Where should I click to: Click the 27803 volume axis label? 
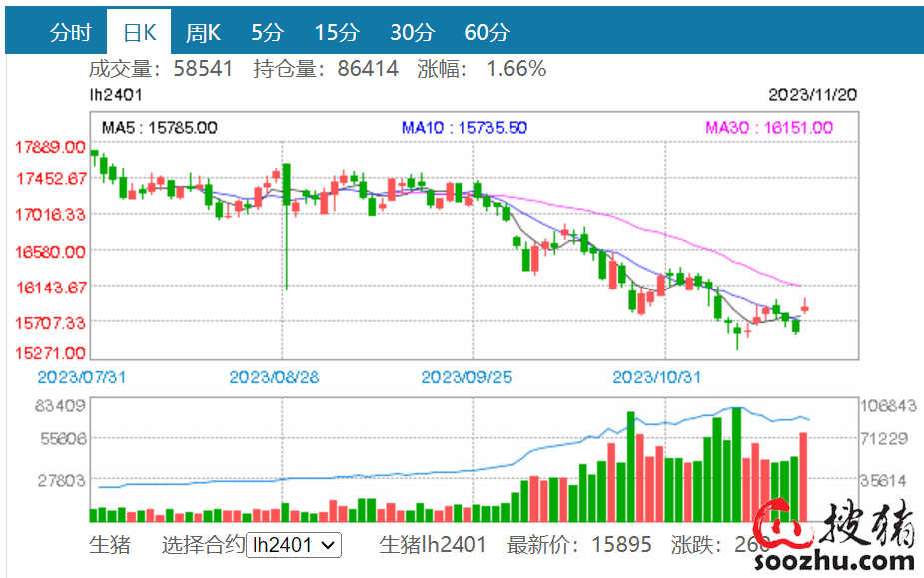61,481
